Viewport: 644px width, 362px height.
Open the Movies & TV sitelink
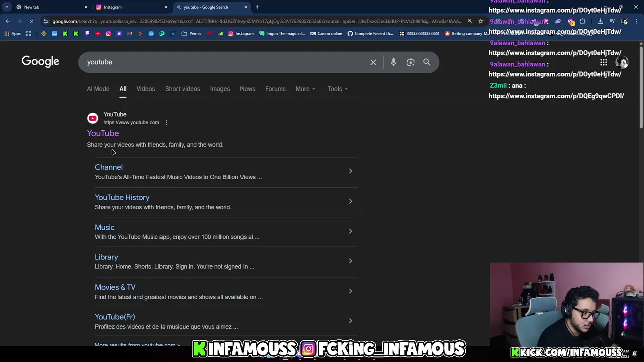pyautogui.click(x=115, y=287)
